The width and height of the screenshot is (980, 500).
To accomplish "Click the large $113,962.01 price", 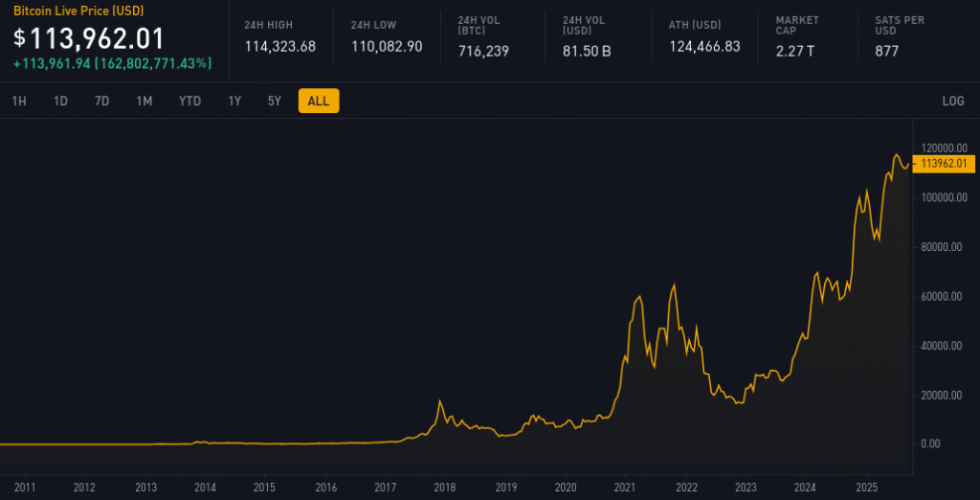I will [89, 38].
